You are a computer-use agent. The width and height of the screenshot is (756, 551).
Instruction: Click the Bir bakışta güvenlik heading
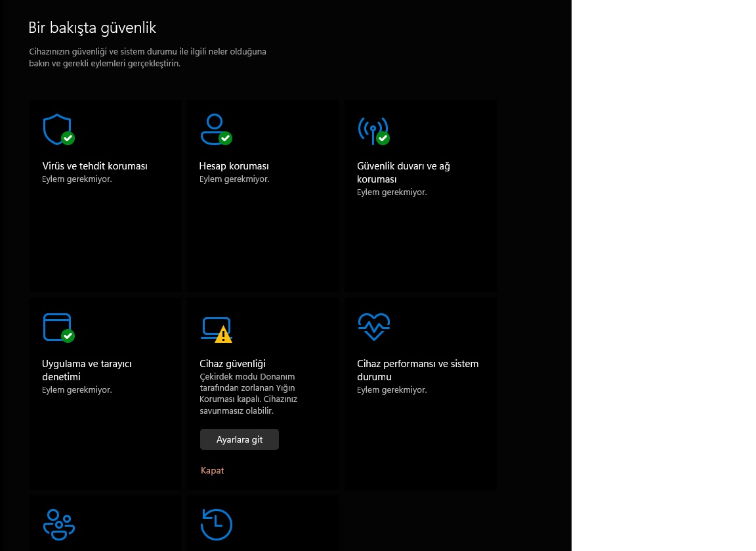point(92,28)
